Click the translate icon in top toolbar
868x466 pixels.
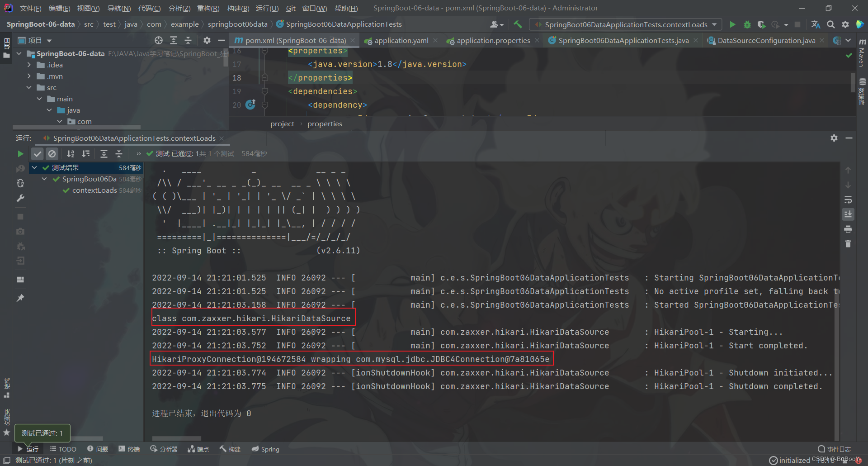click(x=816, y=24)
